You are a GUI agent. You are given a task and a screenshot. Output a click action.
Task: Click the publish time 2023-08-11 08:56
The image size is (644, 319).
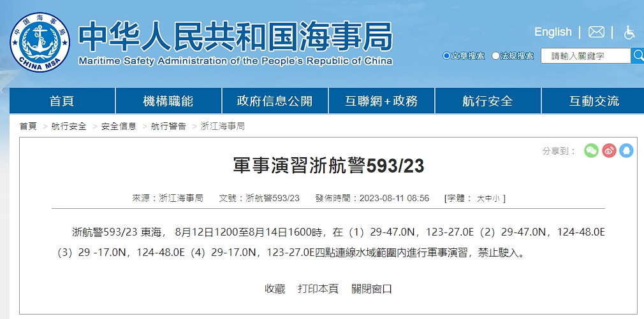(394, 199)
